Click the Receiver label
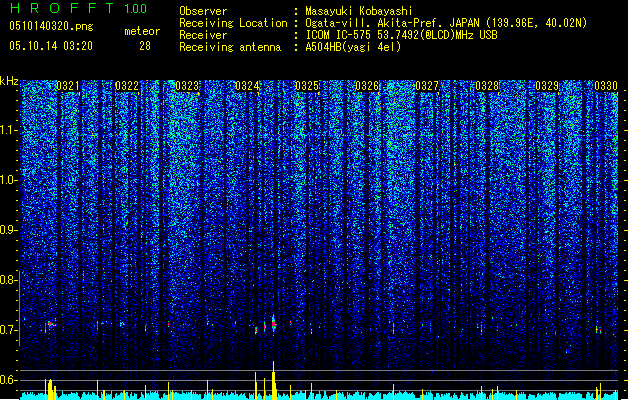The image size is (629, 400). [203, 35]
